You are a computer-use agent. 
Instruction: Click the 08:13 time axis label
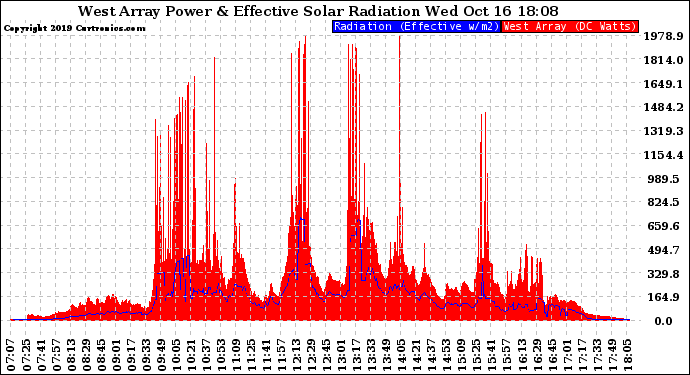coord(72,355)
